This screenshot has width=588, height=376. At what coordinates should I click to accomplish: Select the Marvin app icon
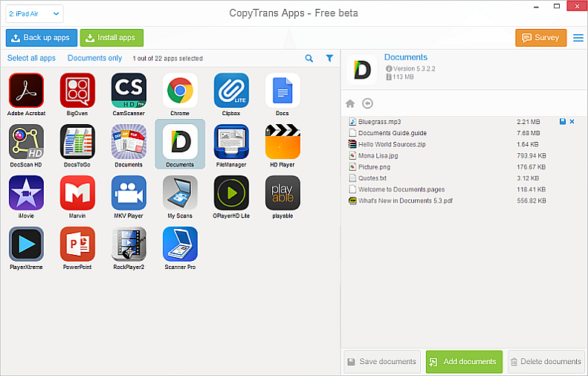coord(77,192)
